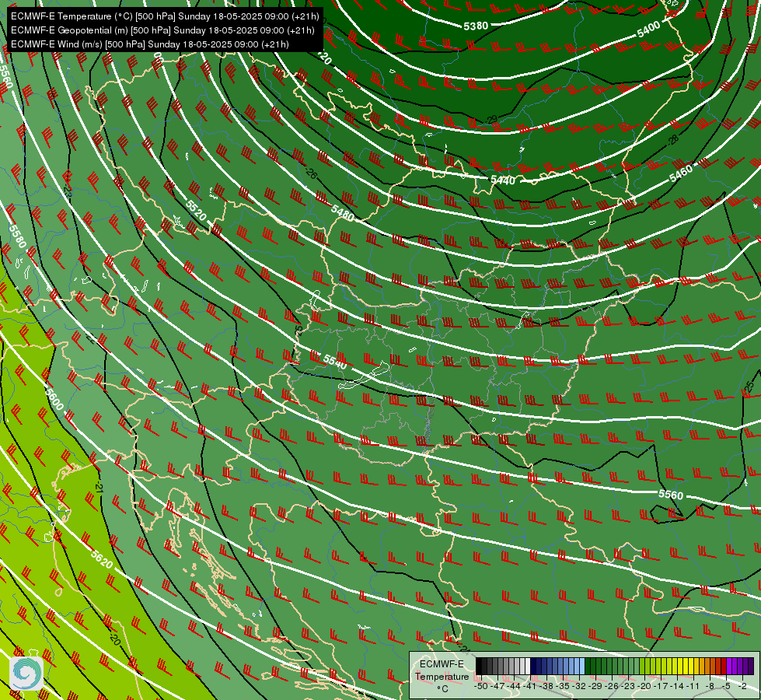The height and width of the screenshot is (700, 761).
Task: Click the 5580 geopotential contour label
Action: point(17,236)
